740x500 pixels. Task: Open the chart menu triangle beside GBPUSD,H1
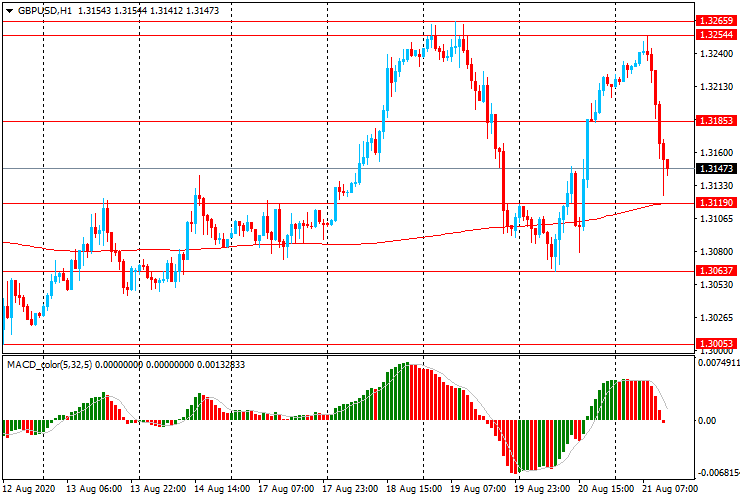click(x=9, y=11)
